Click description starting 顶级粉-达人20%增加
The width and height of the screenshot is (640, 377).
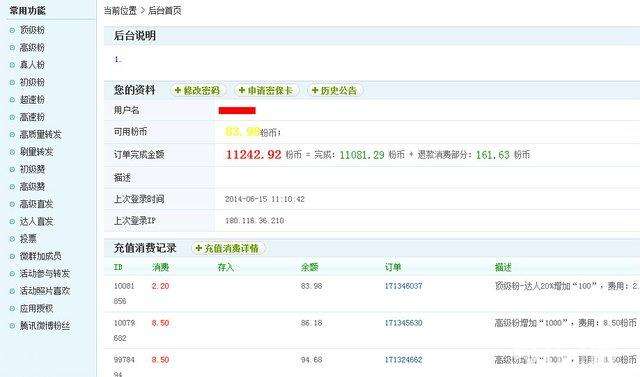(567, 286)
